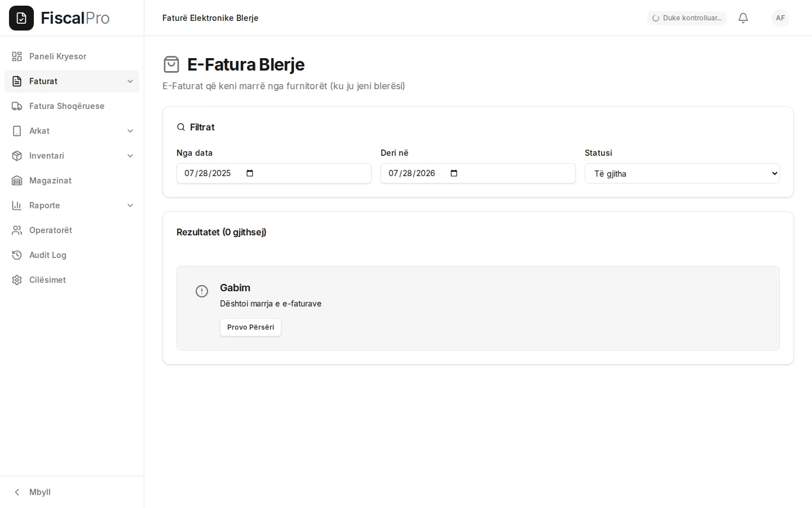Click the Gabim error alert icon
The image size is (812, 508).
click(x=202, y=291)
